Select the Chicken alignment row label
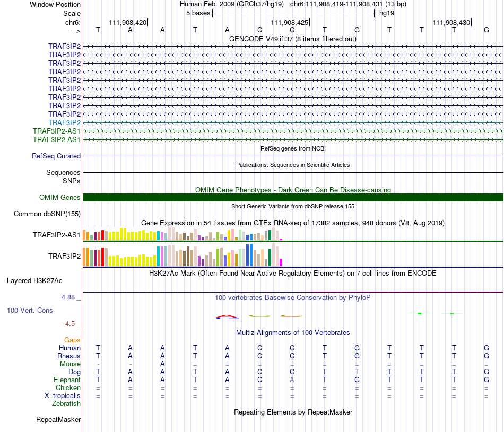 [x=68, y=387]
